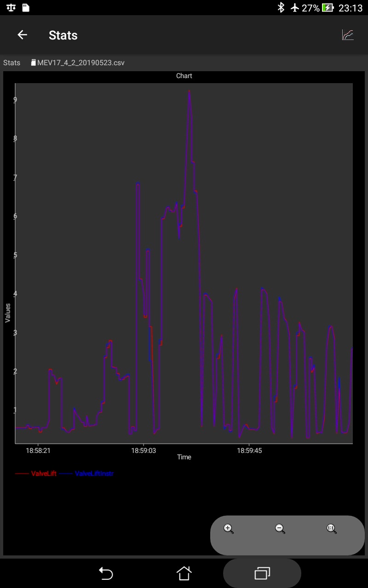Viewport: 368px width, 588px height.
Task: Tap the SD card notification icon
Action: [26, 8]
